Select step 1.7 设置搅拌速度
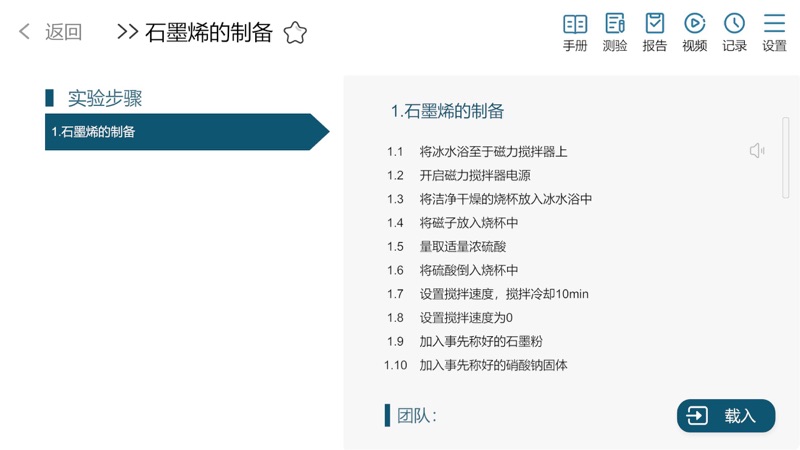The height and width of the screenshot is (450, 800). [x=487, y=294]
